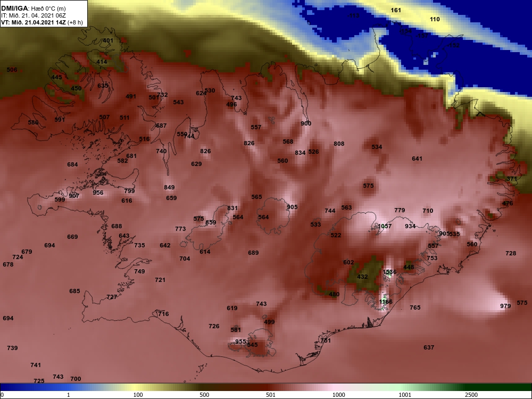Click the map value '859'
The width and height of the screenshot is (532, 399).
pos(211,222)
